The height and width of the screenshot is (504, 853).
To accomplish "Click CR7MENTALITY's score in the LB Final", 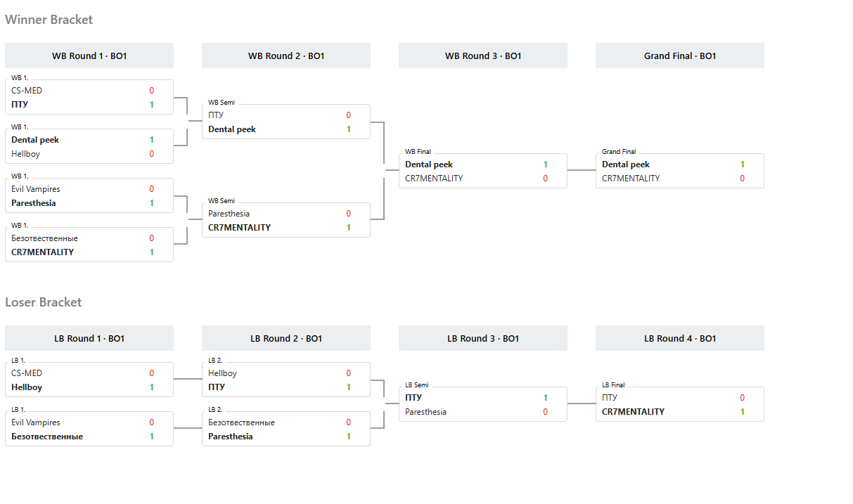I will click(x=742, y=412).
